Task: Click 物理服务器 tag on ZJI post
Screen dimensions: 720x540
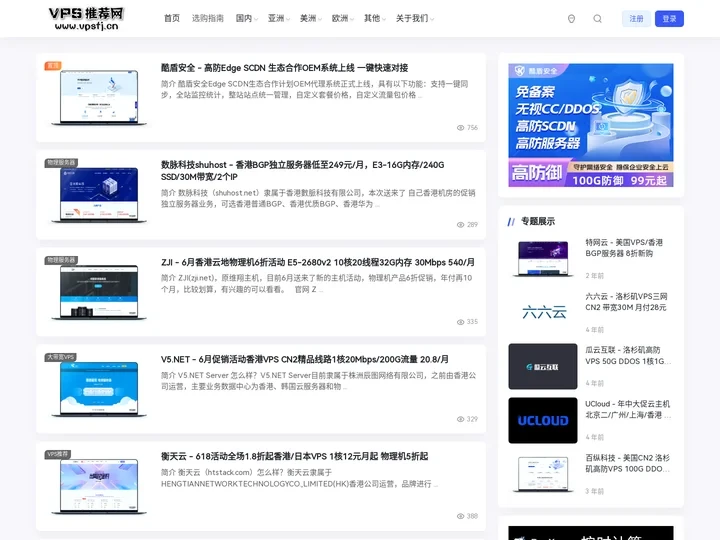Action: (x=61, y=260)
